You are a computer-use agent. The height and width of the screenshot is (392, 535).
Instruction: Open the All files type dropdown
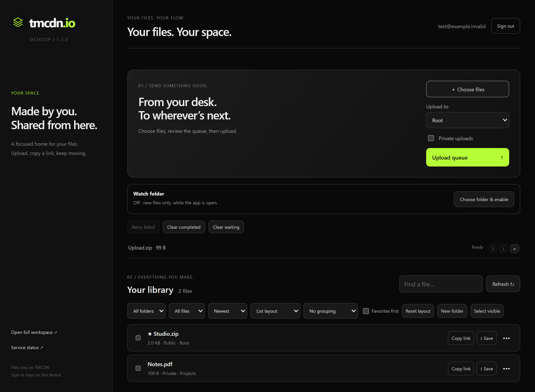click(x=187, y=311)
